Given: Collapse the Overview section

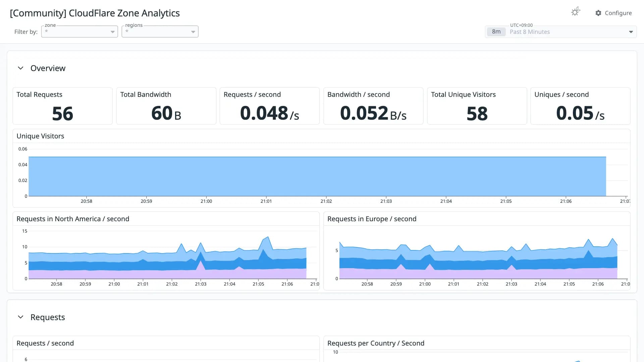Looking at the screenshot, I should coord(20,68).
